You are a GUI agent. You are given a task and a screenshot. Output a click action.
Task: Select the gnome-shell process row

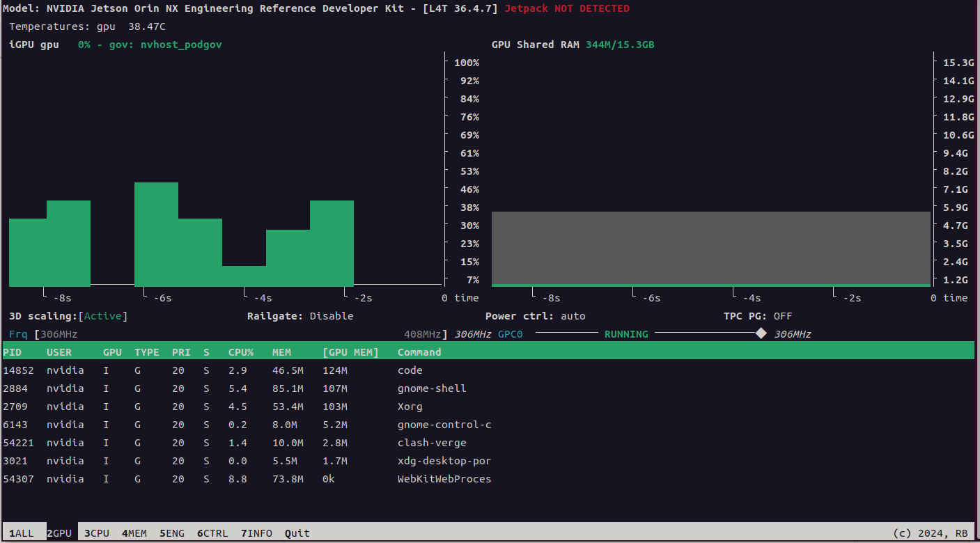[x=488, y=388]
